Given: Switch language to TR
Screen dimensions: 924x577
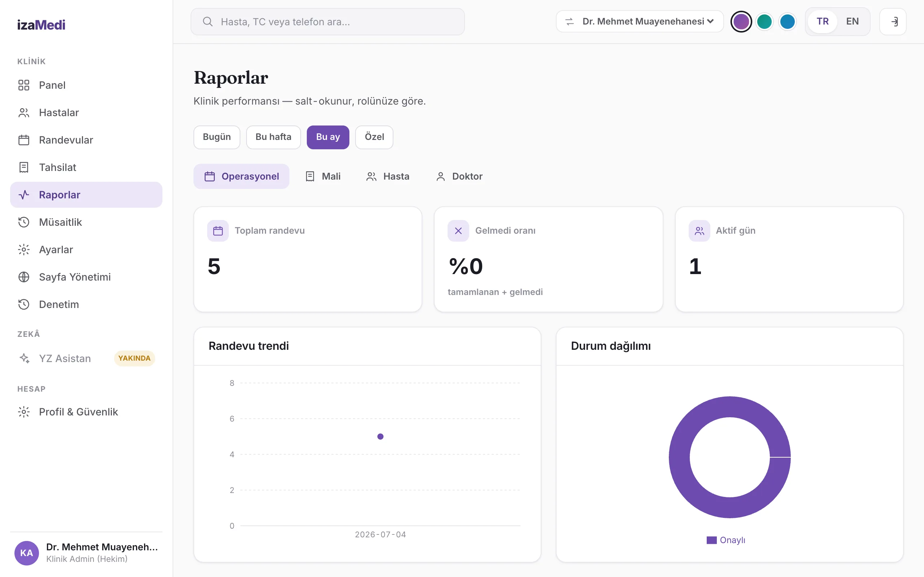Looking at the screenshot, I should 823,21.
